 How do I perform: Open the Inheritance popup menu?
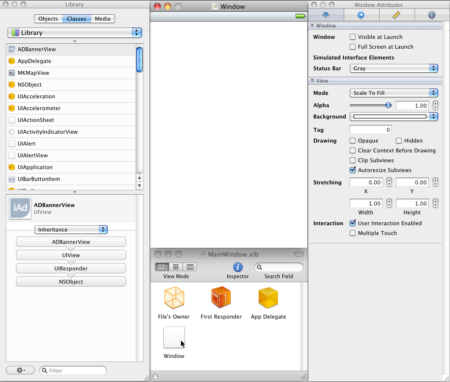pos(71,230)
